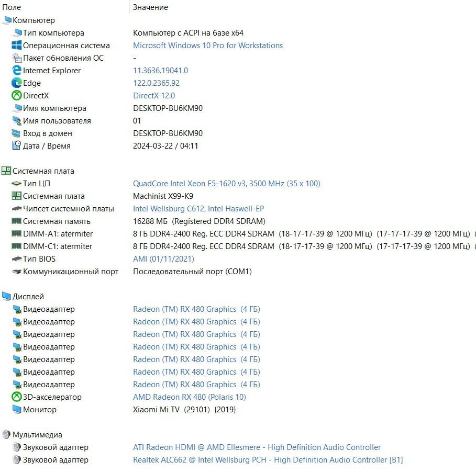Click the Вход в домен icon

[x=16, y=133]
